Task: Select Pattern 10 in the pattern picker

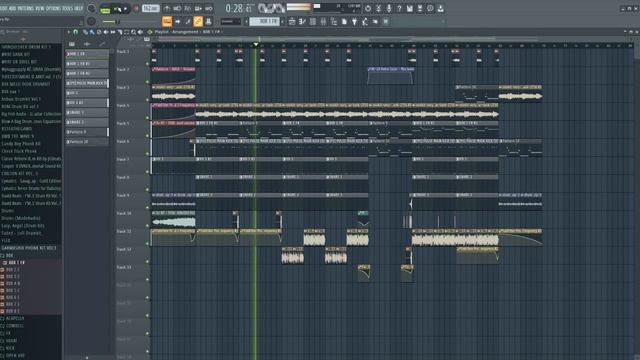Action: click(x=87, y=142)
